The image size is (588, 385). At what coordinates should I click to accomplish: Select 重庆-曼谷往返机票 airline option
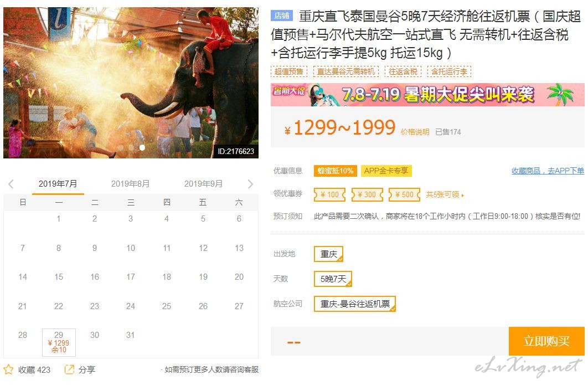coord(355,304)
